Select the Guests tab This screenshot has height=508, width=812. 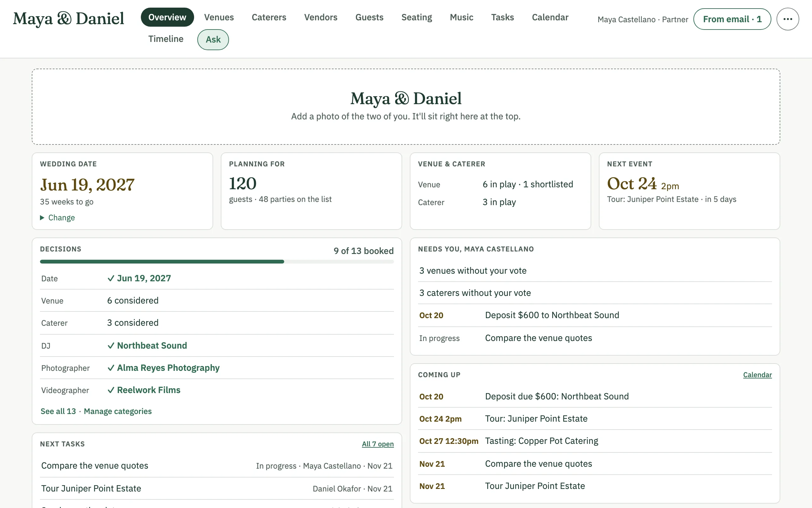click(x=369, y=17)
